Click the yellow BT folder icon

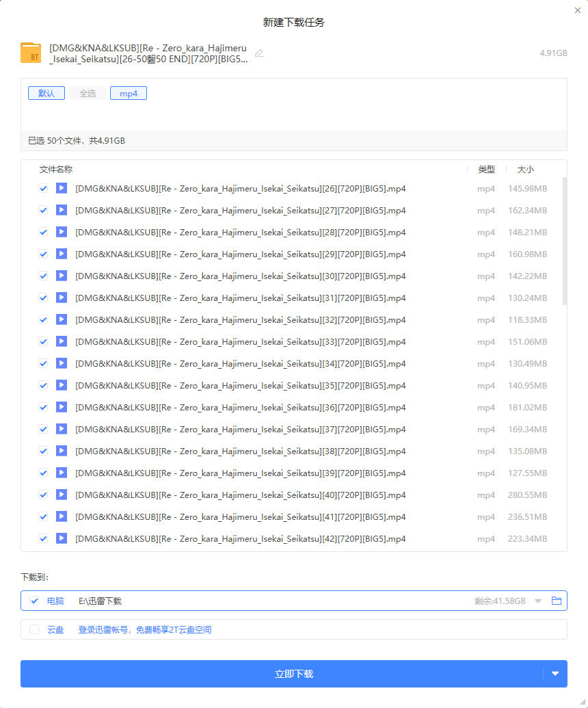31,53
